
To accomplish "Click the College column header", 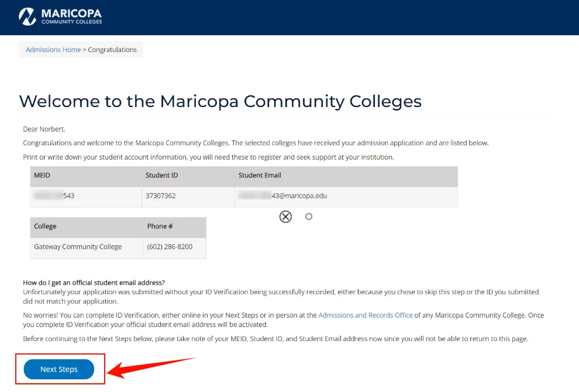I will coord(45,226).
